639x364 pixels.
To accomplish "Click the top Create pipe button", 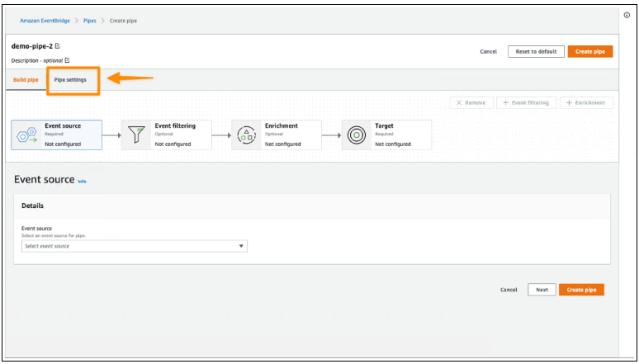I will point(589,51).
